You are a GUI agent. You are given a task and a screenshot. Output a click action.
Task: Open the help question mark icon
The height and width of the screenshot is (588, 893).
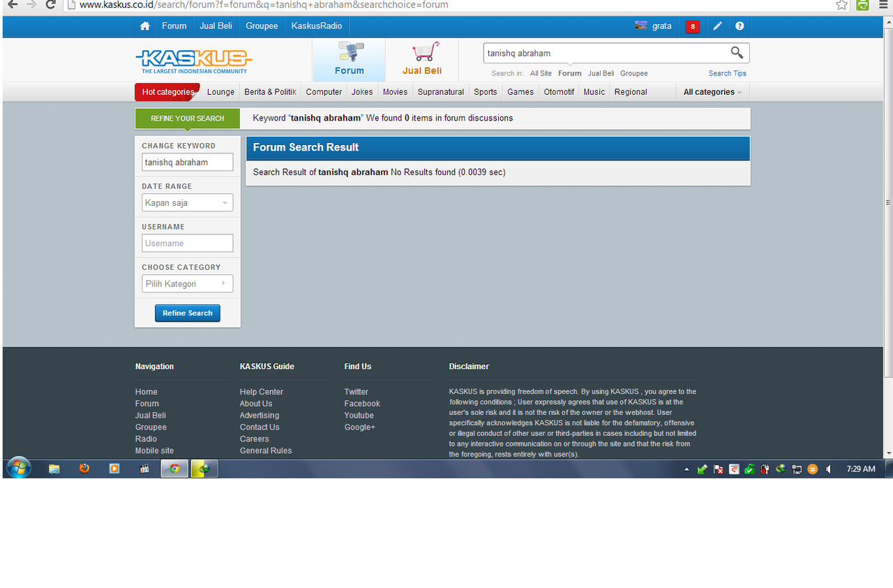tap(740, 26)
